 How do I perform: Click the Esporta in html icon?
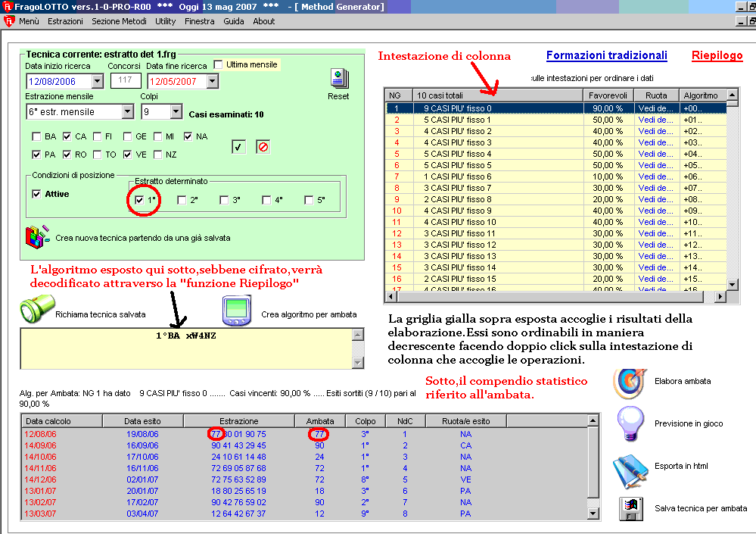point(628,466)
